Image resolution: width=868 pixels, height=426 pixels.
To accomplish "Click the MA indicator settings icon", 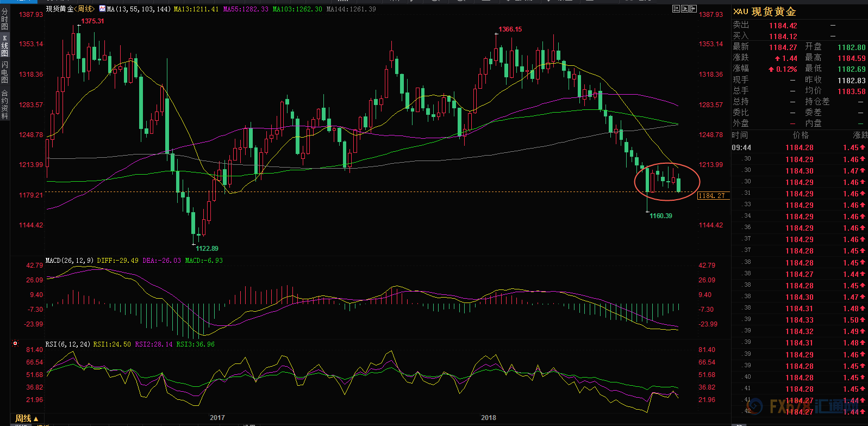I will 102,9.
